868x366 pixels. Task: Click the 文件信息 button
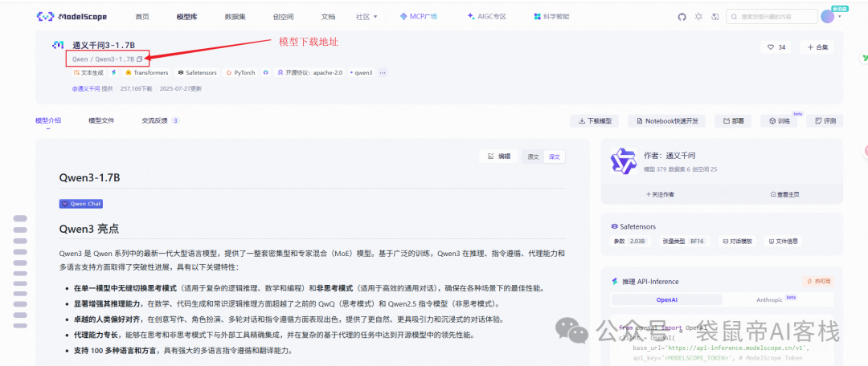[x=783, y=242]
